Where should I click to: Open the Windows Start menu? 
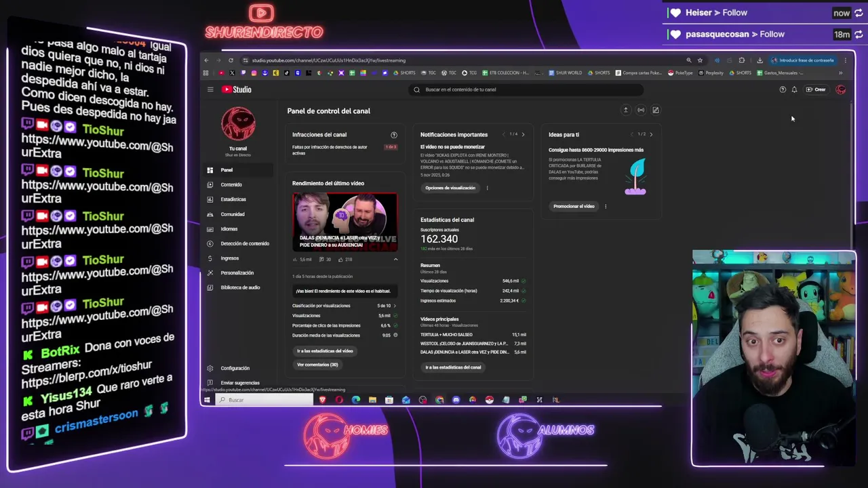(x=207, y=400)
